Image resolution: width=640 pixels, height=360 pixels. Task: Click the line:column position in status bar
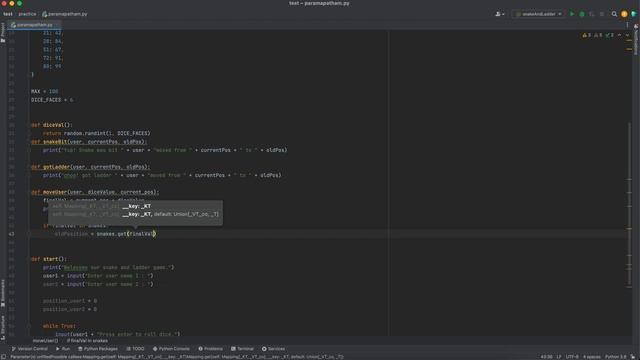(546, 357)
